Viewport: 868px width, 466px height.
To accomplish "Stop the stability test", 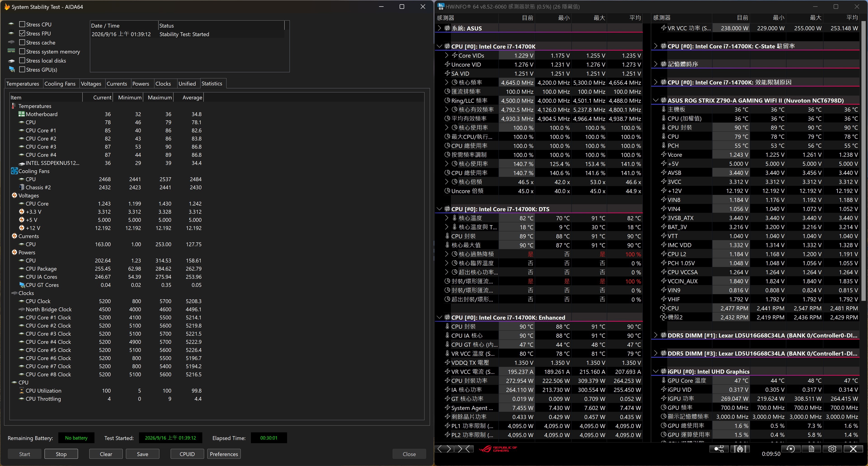I will click(x=61, y=454).
